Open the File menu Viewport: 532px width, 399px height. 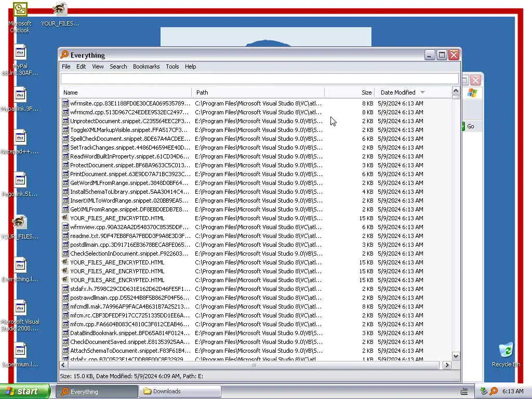coord(66,66)
